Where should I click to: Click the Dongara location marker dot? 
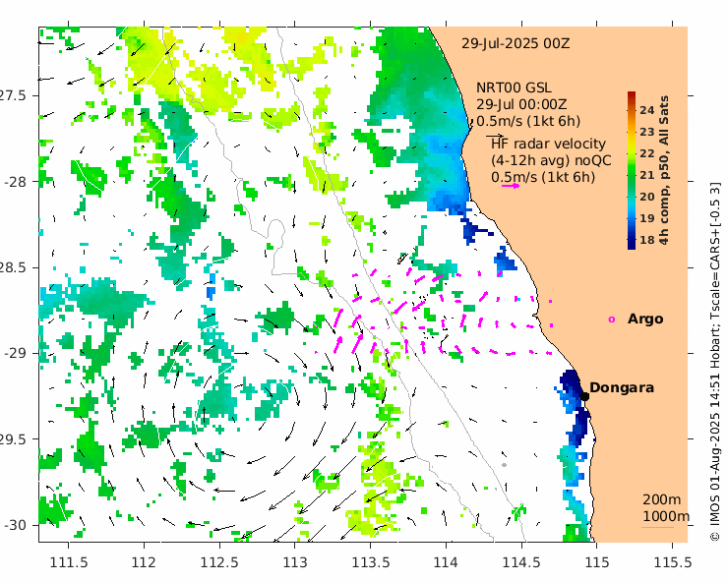click(x=584, y=396)
